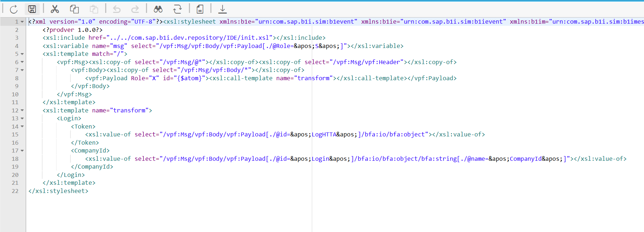This screenshot has width=644, height=232.
Task: Click the document page icon in toolbar
Action: 200,9
